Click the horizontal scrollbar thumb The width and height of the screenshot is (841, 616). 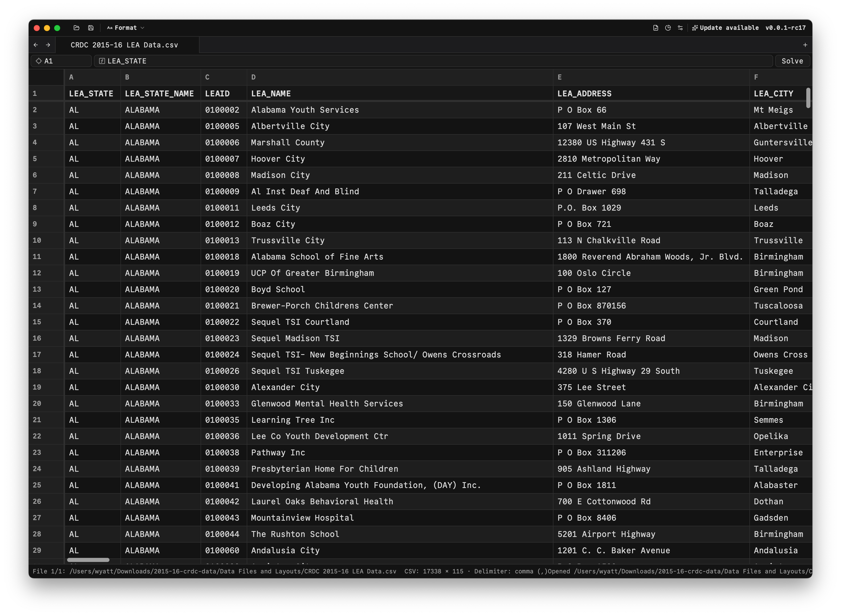coord(88,560)
